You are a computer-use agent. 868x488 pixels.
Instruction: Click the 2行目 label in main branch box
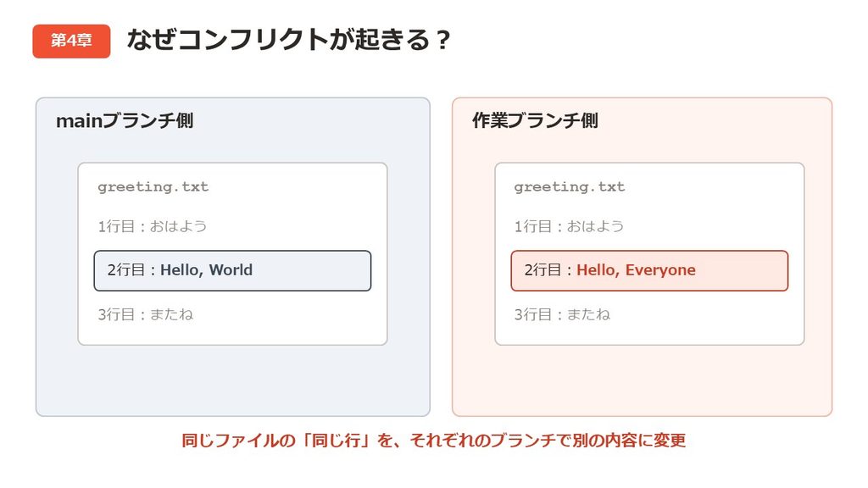[x=126, y=270]
